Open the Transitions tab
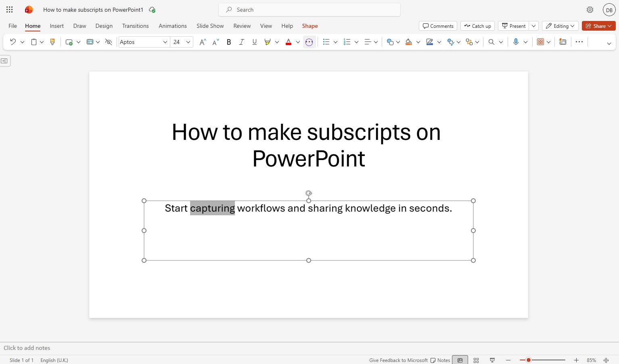The width and height of the screenshot is (619, 364). click(136, 26)
